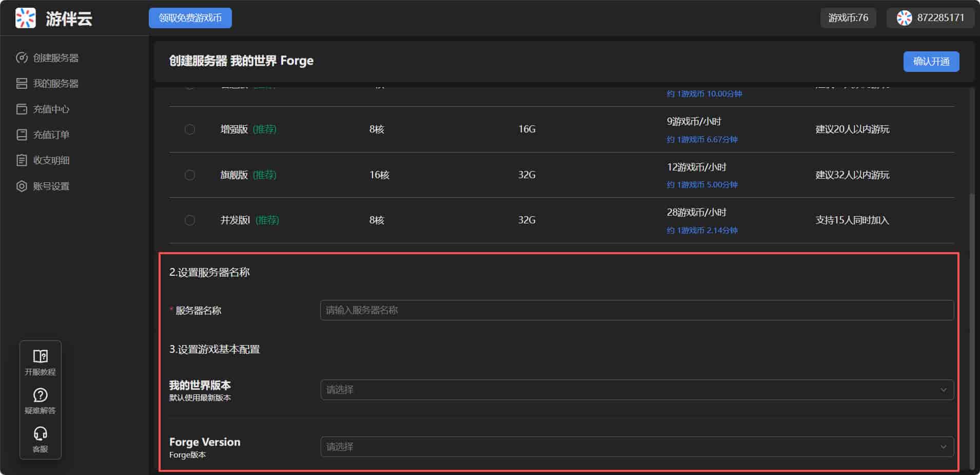Open 账号设置 in the sidebar
The width and height of the screenshot is (980, 475).
click(51, 186)
